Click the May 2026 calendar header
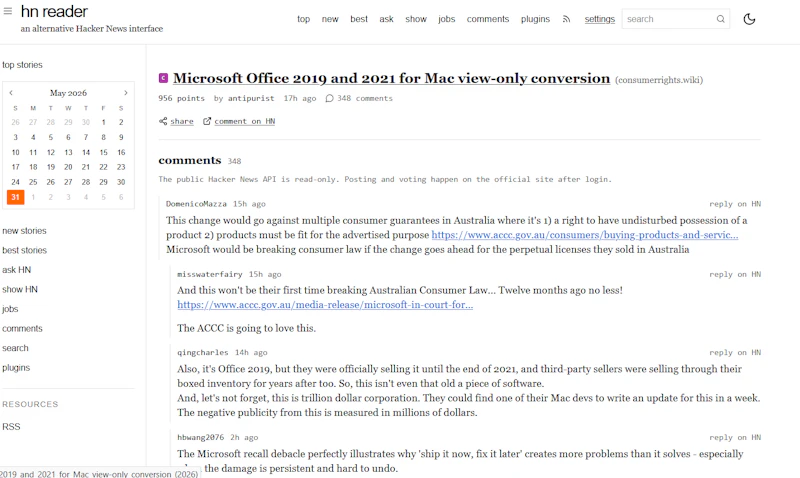This screenshot has height=478, width=800. pyautogui.click(x=68, y=93)
